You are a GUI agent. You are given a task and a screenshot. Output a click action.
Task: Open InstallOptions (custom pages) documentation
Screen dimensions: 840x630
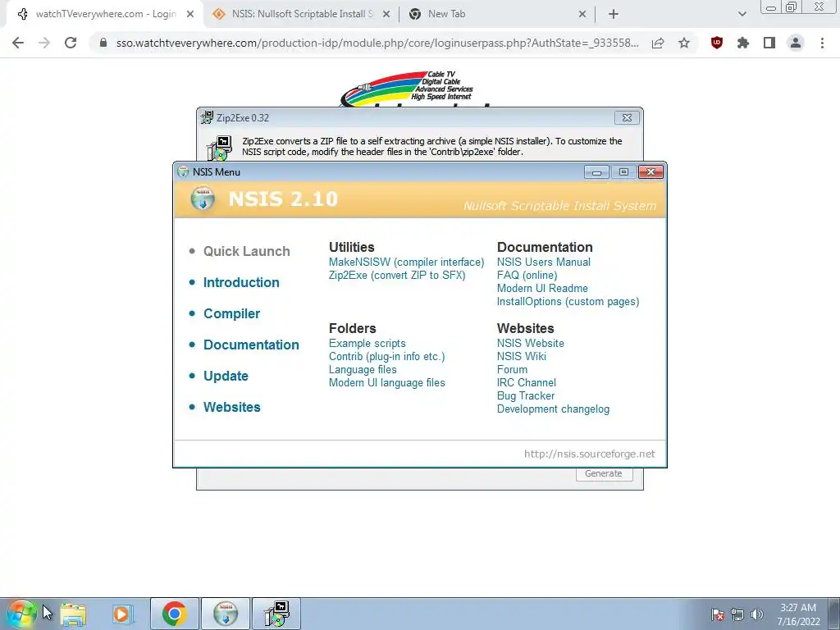(568, 302)
